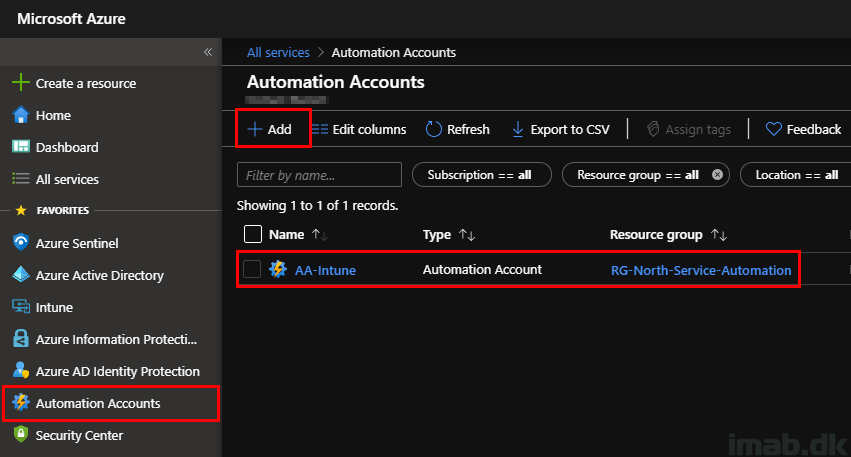Click the Automation Accounts gear icon in sidebar
The width and height of the screenshot is (851, 457).
pyautogui.click(x=21, y=402)
